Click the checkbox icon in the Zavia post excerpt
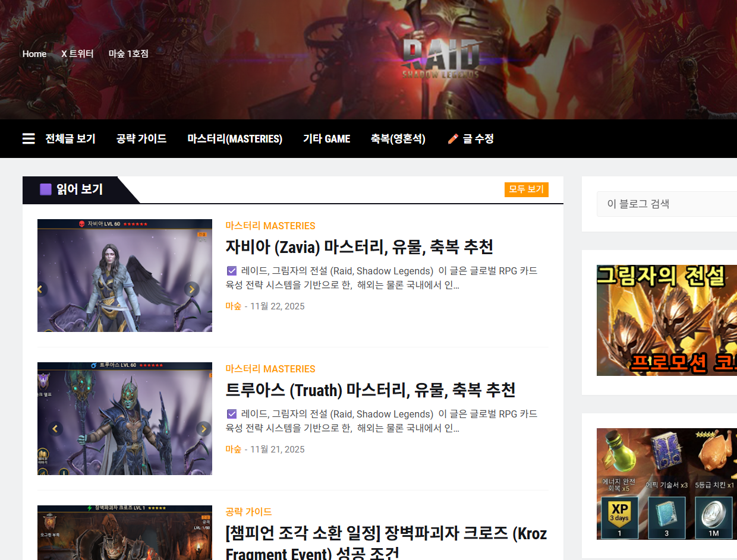 pyautogui.click(x=231, y=270)
